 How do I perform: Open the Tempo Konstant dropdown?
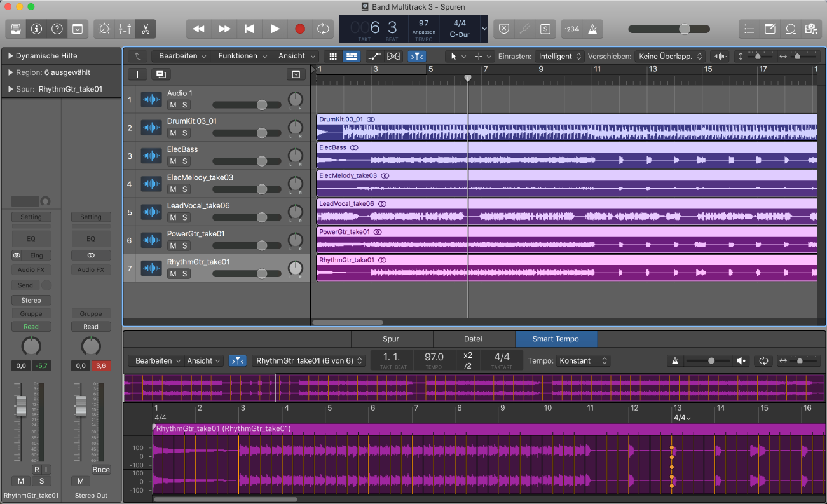(x=582, y=360)
